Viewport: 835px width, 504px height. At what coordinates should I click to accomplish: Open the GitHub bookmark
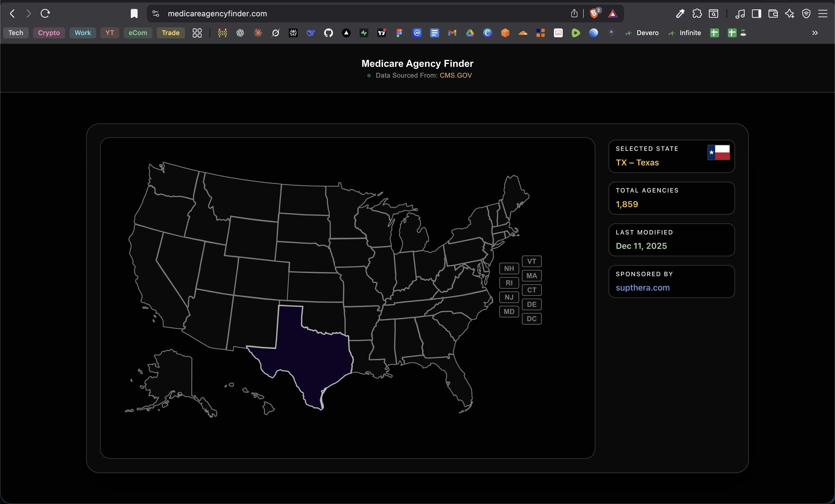328,33
